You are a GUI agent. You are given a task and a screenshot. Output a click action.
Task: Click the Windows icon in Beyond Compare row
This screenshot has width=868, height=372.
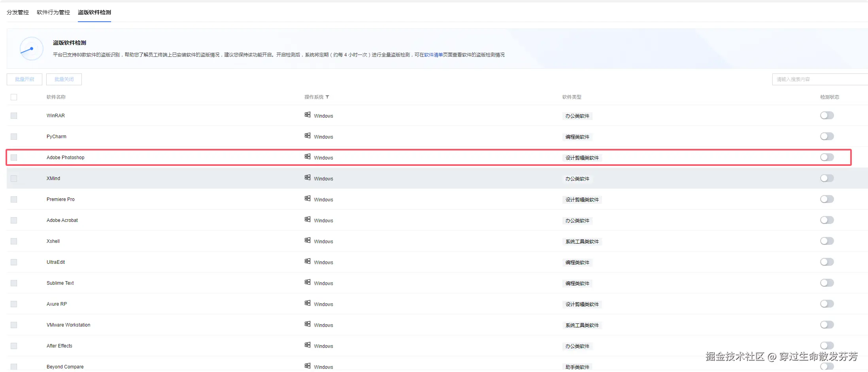[x=308, y=366]
